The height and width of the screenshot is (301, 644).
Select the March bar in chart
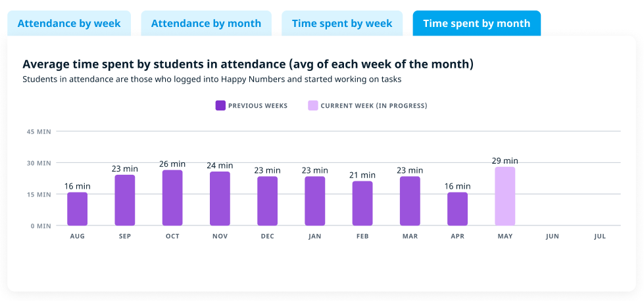(410, 200)
